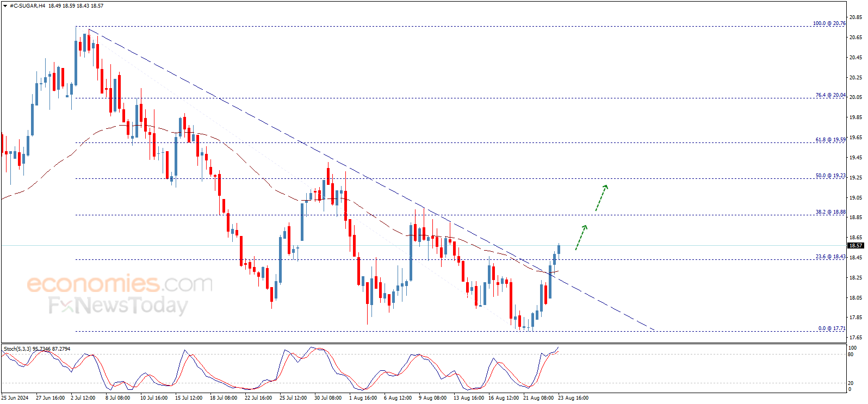Image resolution: width=868 pixels, height=404 pixels.
Task: Click the 18 Jul 08:00 time label
Action: pos(224,398)
